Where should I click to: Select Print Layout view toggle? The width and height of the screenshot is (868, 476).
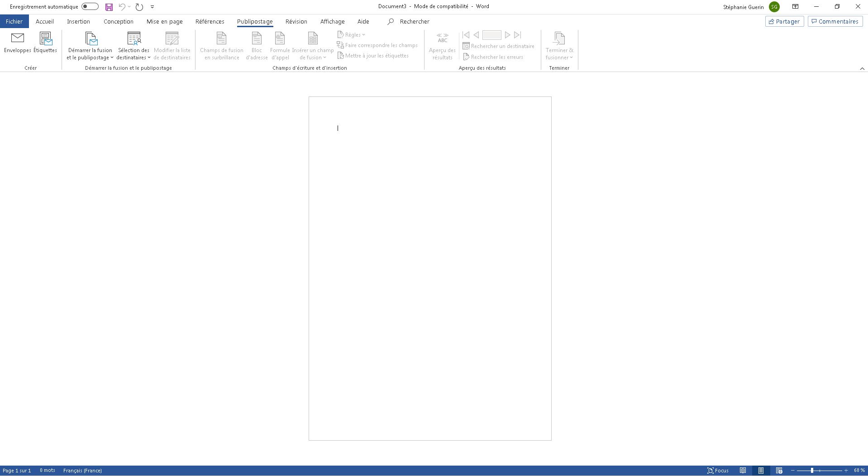(x=761, y=471)
